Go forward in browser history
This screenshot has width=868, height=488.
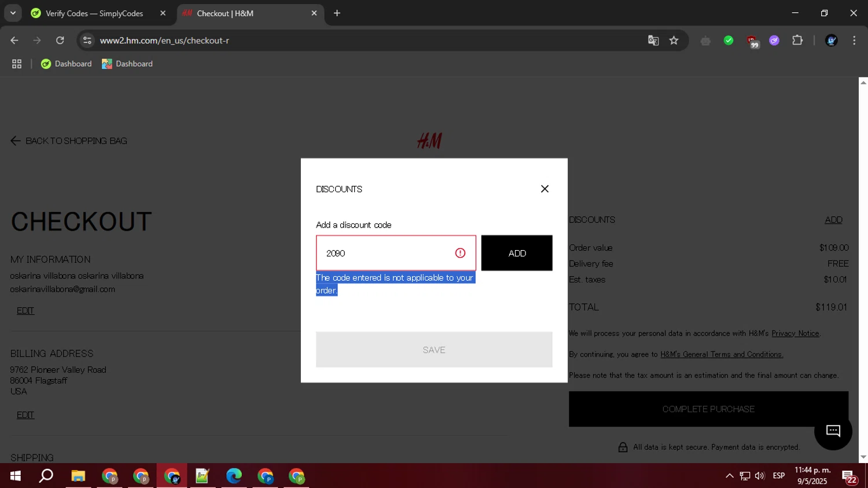coord(37,41)
